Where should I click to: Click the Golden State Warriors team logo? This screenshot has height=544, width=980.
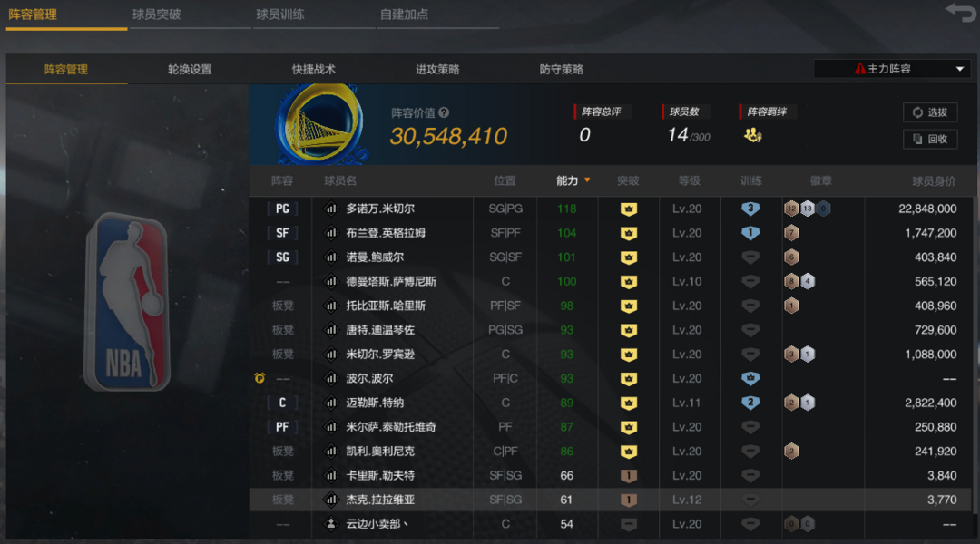pyautogui.click(x=320, y=125)
